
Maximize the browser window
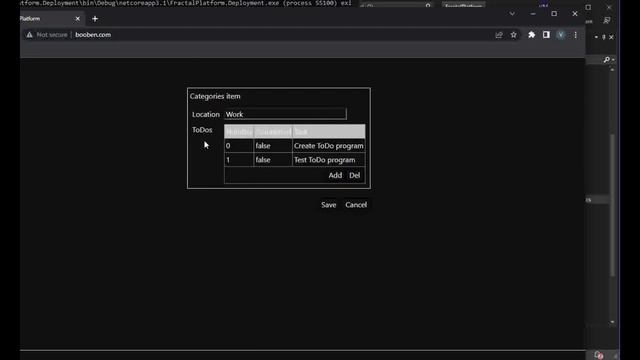(x=554, y=13)
